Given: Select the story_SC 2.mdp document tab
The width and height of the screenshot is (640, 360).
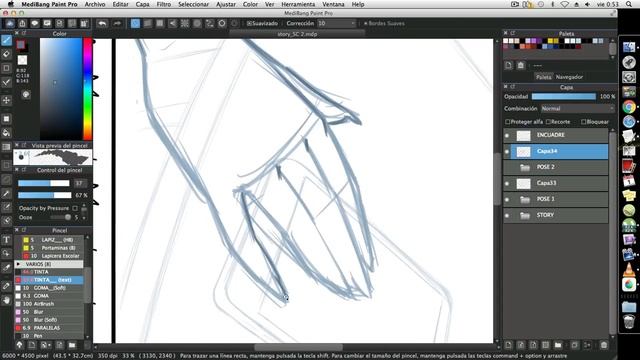Looking at the screenshot, I should coord(297,34).
